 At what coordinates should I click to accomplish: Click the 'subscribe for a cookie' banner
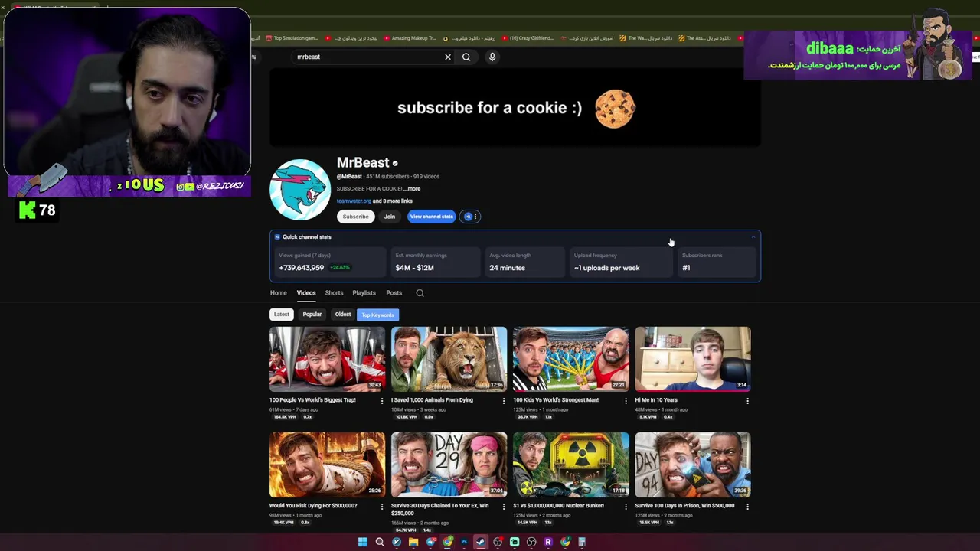(x=515, y=108)
